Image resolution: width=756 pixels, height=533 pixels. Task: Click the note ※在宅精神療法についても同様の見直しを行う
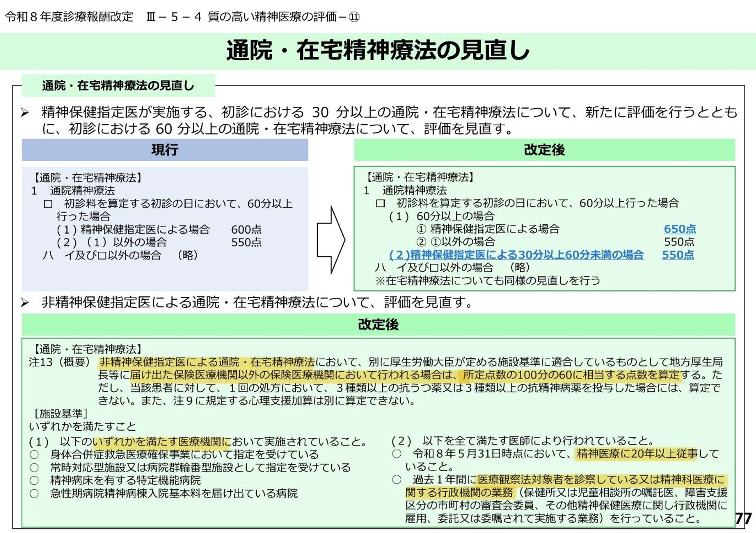[488, 281]
